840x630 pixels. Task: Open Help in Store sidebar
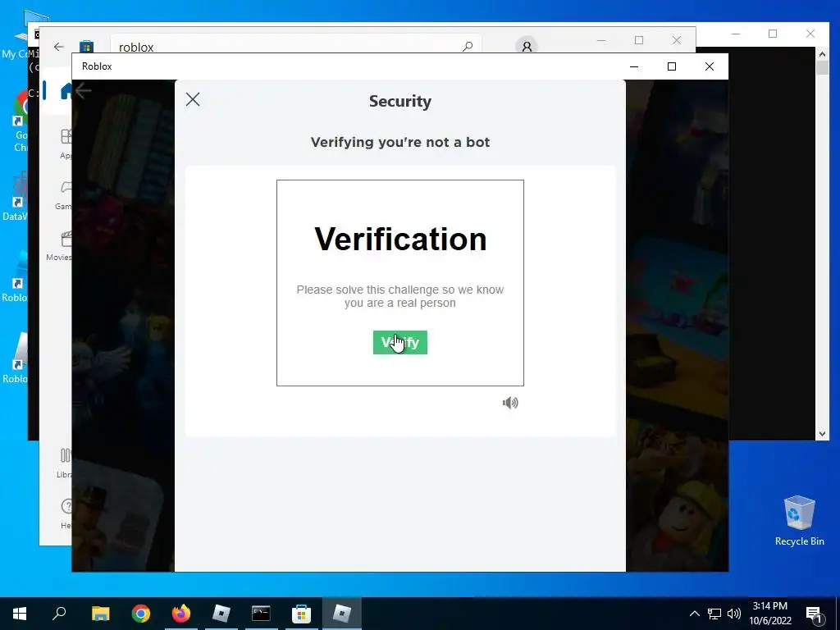pos(66,514)
